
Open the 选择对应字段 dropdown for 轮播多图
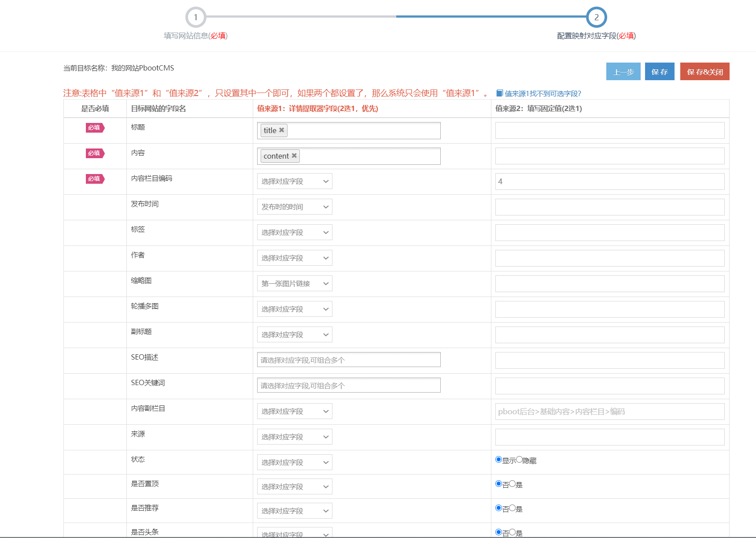[294, 308]
